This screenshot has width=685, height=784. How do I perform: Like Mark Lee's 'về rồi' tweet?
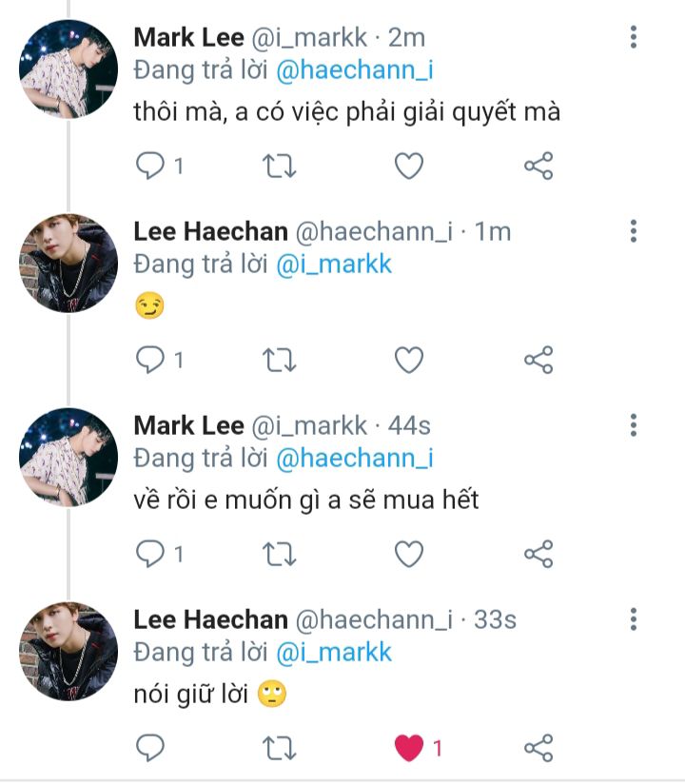coord(409,553)
